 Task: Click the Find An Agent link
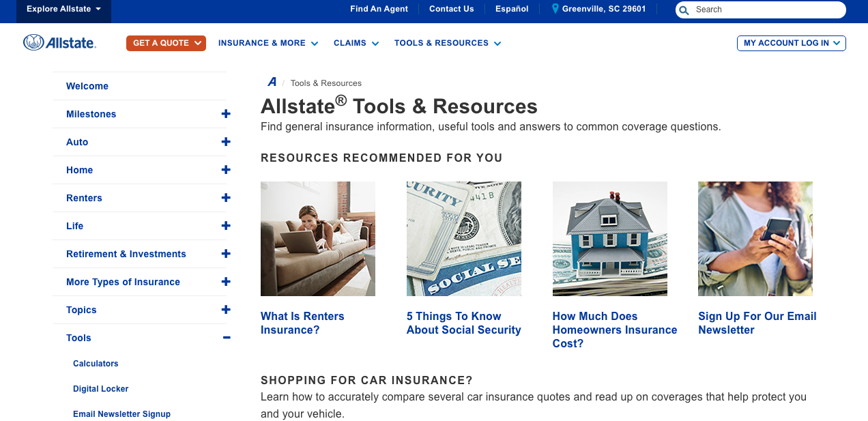tap(379, 9)
